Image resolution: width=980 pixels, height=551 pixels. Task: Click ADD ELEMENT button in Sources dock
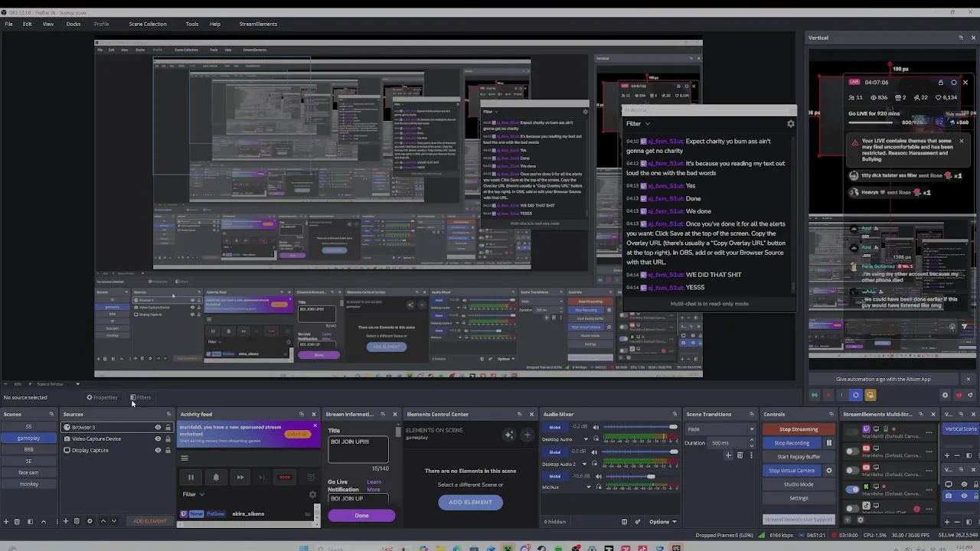pos(150,521)
